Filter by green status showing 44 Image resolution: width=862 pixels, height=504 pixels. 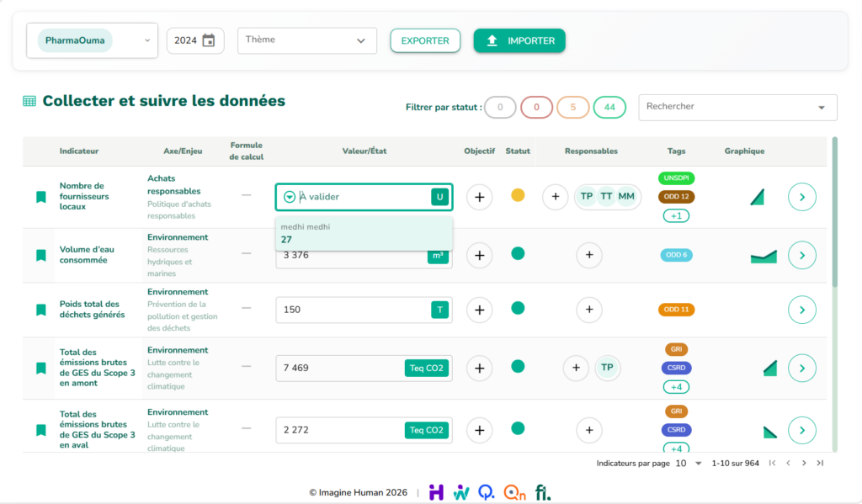coord(609,107)
